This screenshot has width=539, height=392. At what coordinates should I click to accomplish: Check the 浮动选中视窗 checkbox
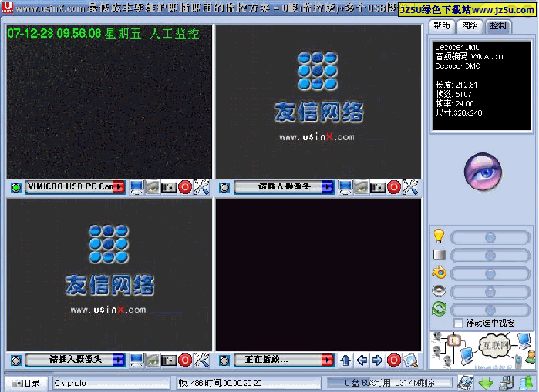458,323
